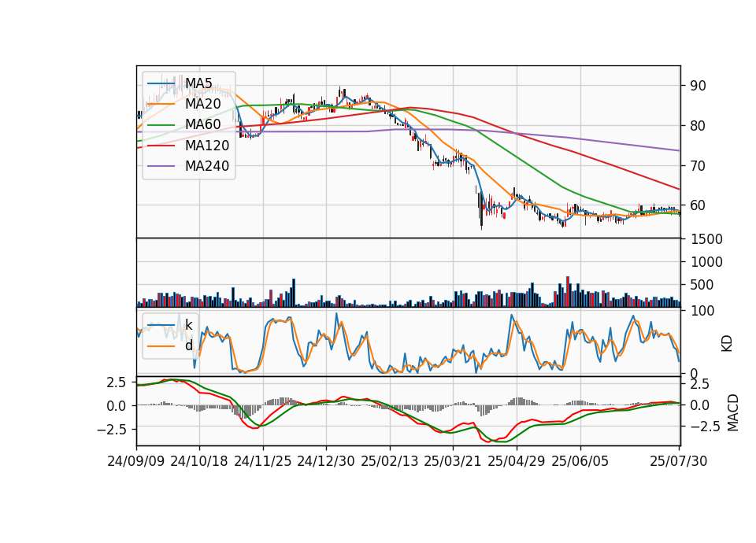Click the MA20 legend label
Image resolution: width=756 pixels, height=543 pixels.
[x=203, y=104]
